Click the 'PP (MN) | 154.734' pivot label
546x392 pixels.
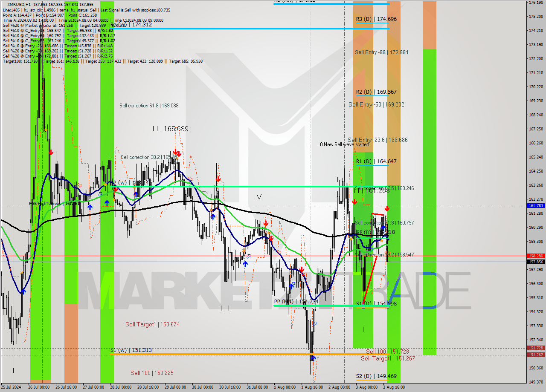(x=296, y=302)
